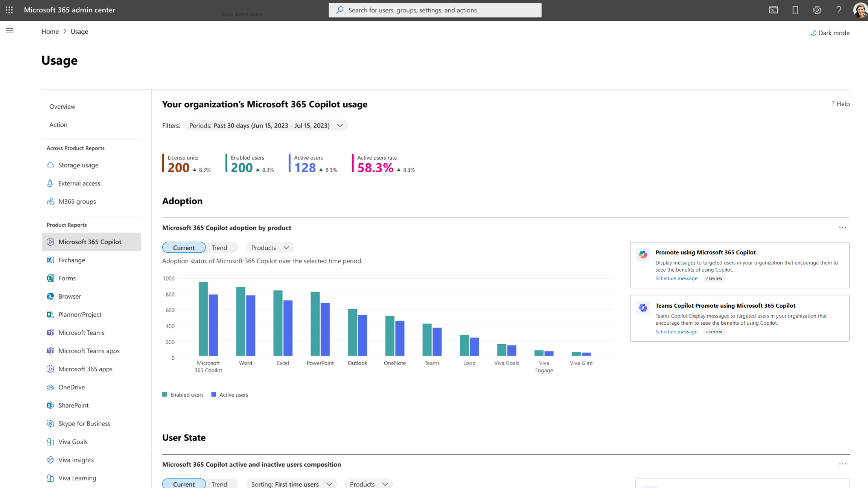Expand the Periods filter dropdown
Viewport: 868px width, 488px height.
(x=266, y=126)
